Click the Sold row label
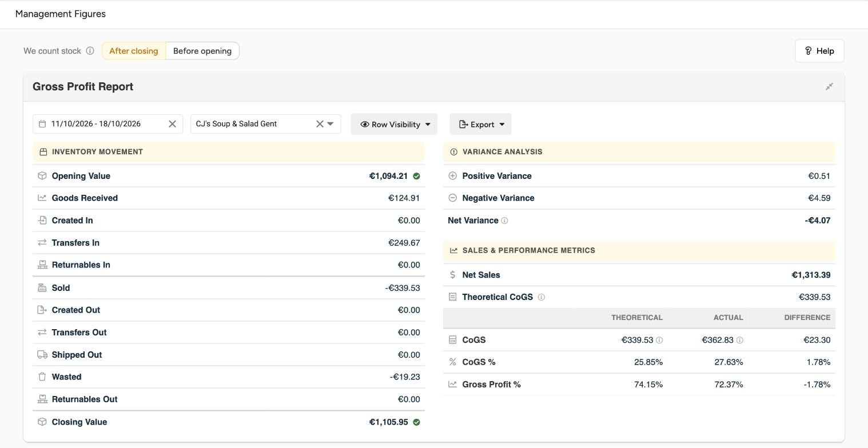 tap(61, 288)
